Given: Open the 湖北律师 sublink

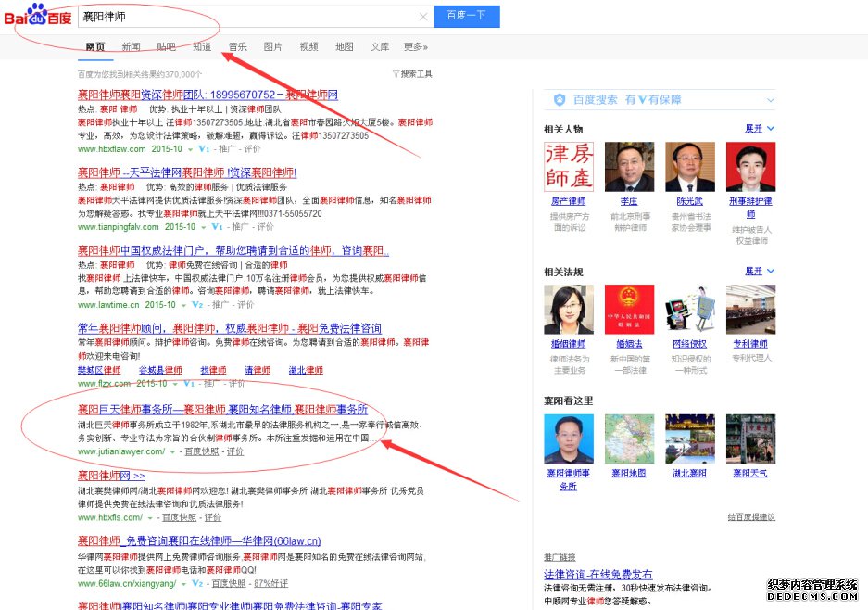Looking at the screenshot, I should click(x=306, y=370).
